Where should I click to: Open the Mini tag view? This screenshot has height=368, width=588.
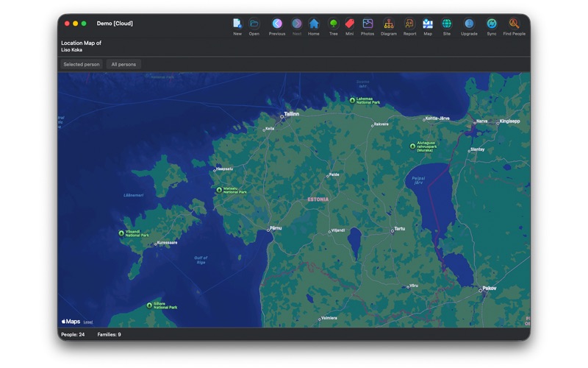click(350, 24)
